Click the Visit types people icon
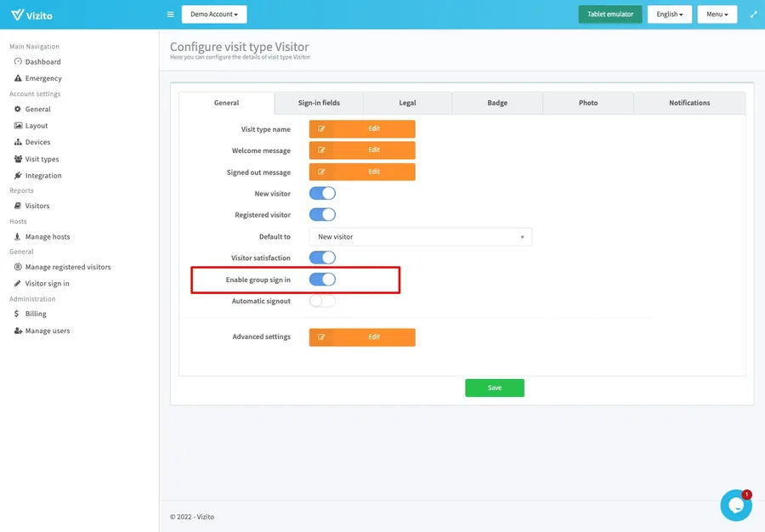The image size is (765, 532). 18,159
